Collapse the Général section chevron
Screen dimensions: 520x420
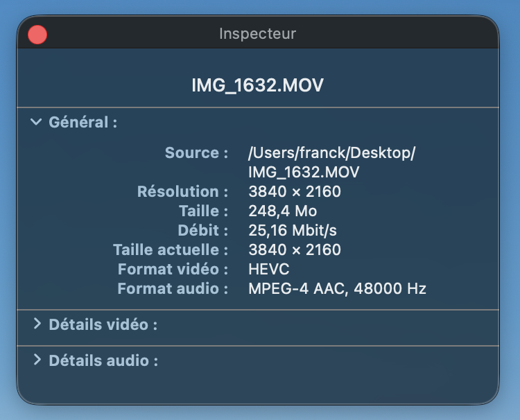click(x=36, y=123)
